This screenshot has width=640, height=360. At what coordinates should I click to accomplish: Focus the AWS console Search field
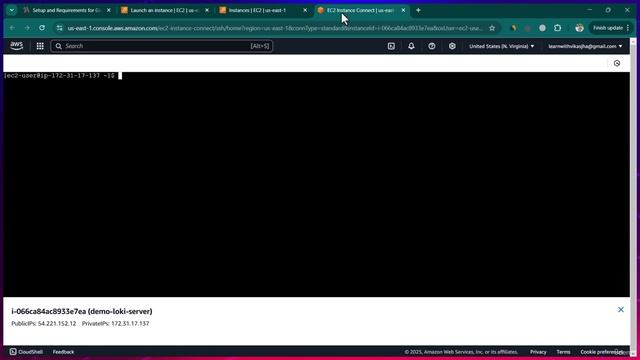[162, 46]
